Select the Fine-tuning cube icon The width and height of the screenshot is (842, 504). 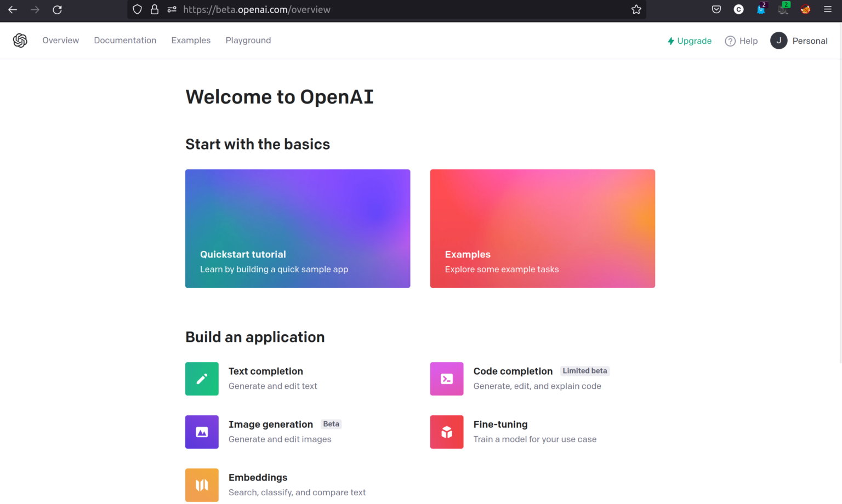(447, 432)
